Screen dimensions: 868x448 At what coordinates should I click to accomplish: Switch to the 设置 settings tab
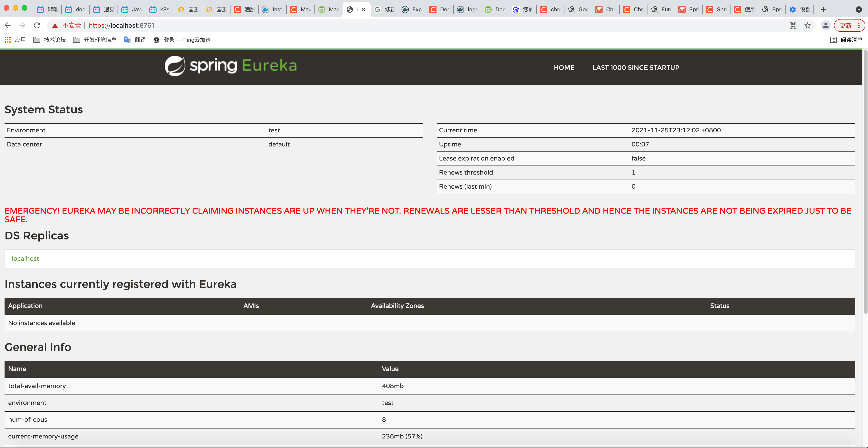pos(800,10)
